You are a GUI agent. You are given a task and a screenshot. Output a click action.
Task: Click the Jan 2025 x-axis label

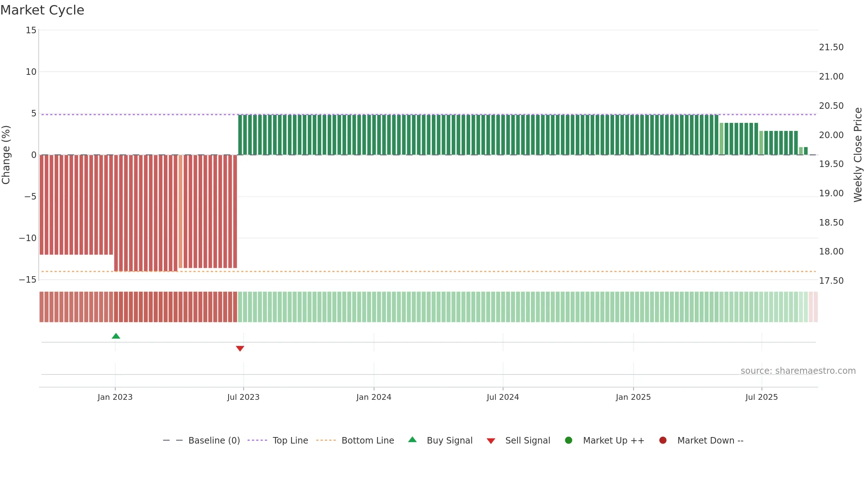(x=633, y=397)
